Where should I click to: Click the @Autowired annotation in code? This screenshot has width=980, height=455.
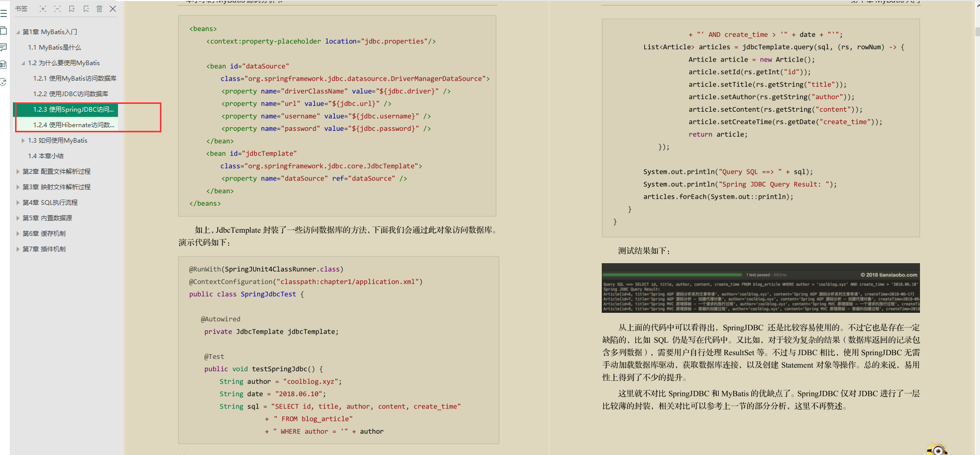click(x=220, y=319)
